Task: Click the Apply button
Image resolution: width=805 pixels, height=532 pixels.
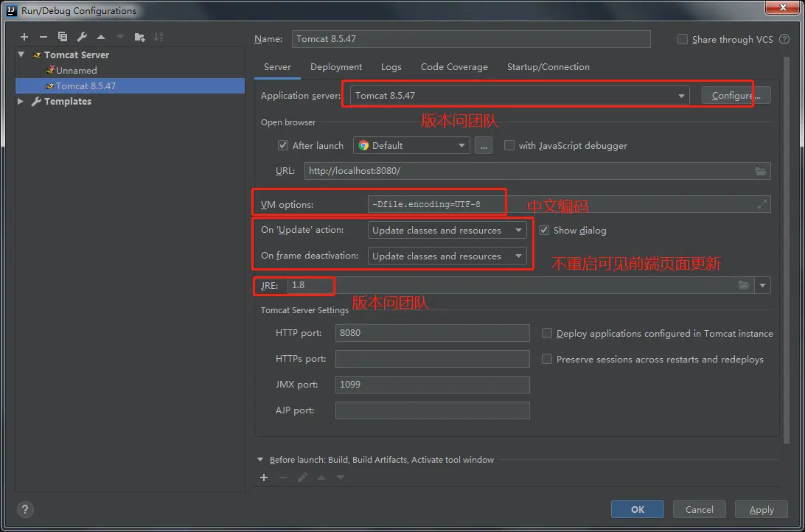Action: tap(762, 509)
